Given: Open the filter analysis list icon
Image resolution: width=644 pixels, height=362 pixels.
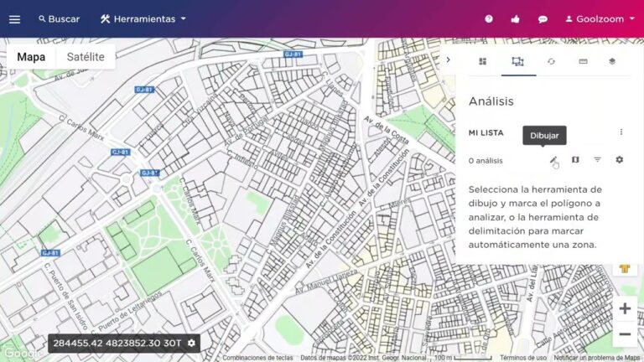Looking at the screenshot, I should [597, 160].
